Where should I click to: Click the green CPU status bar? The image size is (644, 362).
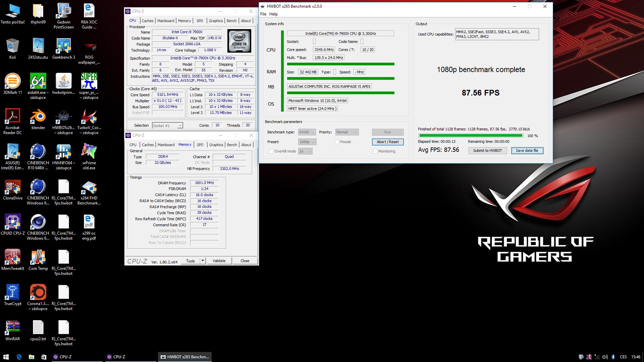coord(340,64)
